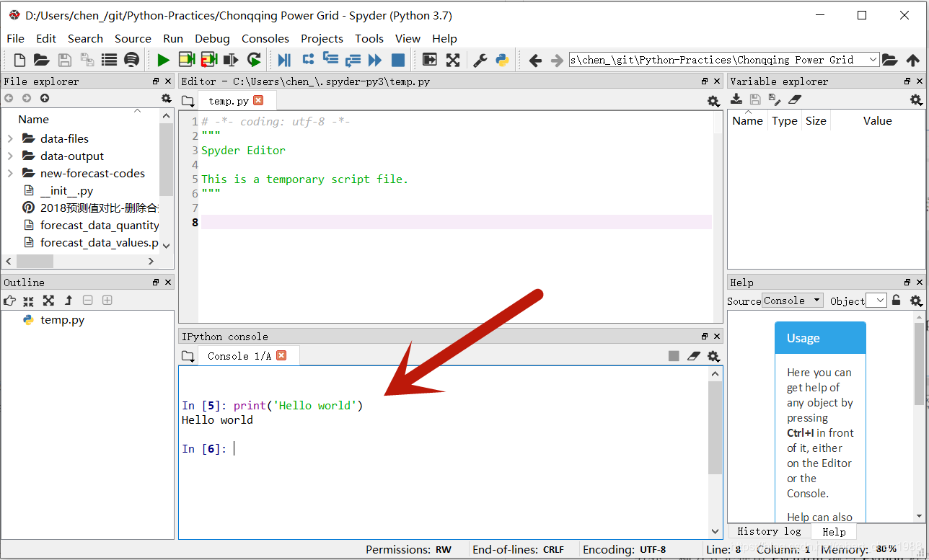Screen dimensions: 929x560
Task: Go back with the main toolbar left arrow
Action: (x=535, y=60)
